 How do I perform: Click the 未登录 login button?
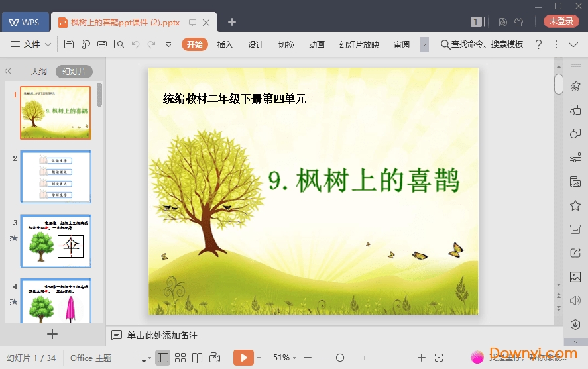pos(561,21)
